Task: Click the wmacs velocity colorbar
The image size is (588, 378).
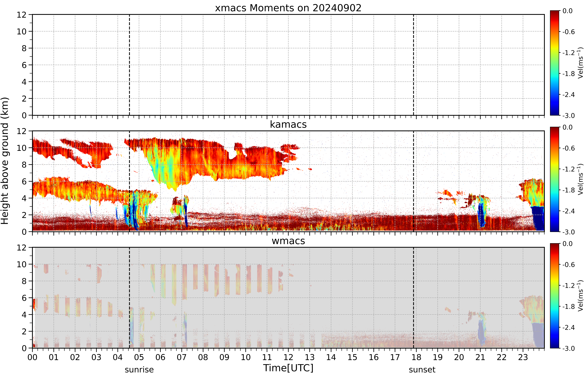Action: click(x=554, y=296)
